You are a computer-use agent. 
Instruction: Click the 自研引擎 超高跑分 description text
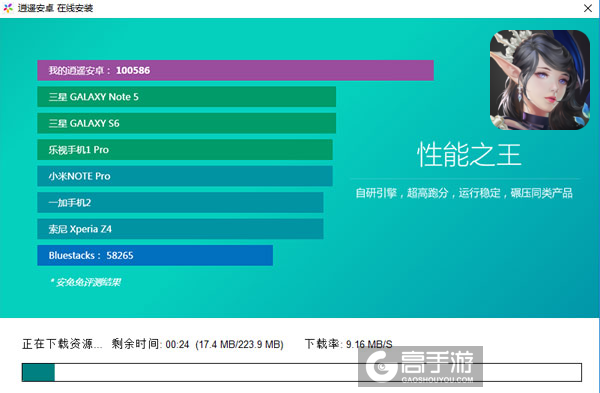[x=464, y=193]
